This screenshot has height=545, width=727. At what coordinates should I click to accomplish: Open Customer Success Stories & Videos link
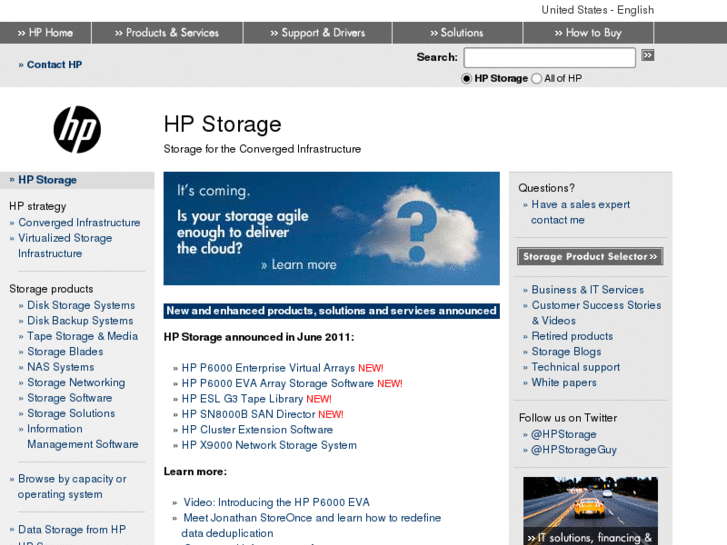(596, 313)
